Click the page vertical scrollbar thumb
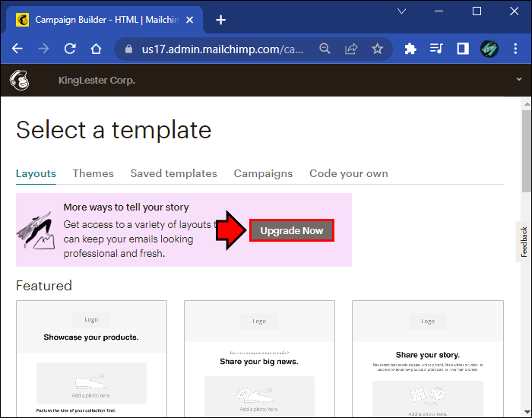532x418 pixels. [x=527, y=151]
